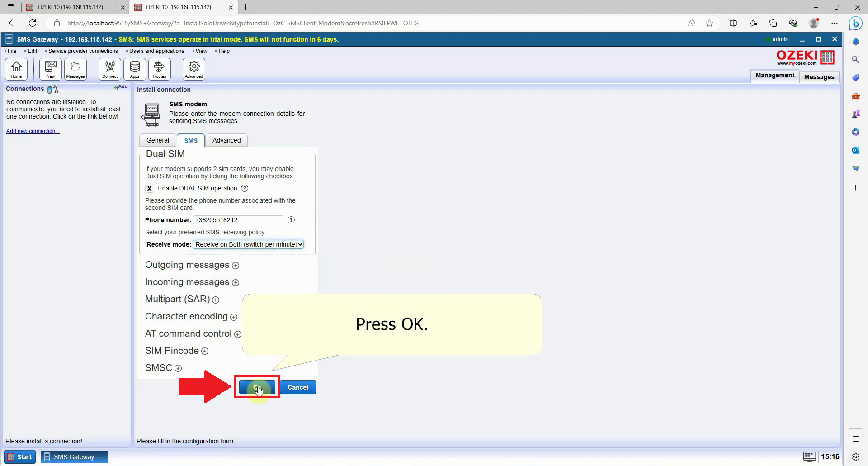Open the Messages folder toolbar icon

pos(75,69)
